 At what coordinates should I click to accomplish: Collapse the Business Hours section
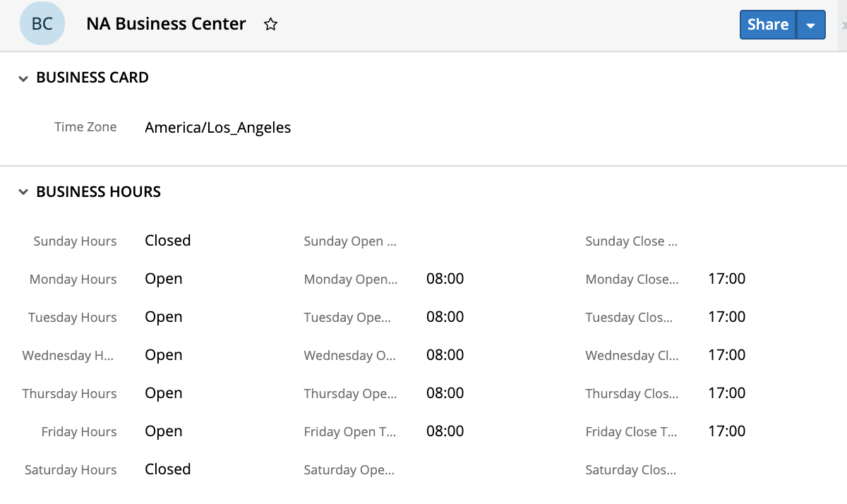[x=23, y=192]
